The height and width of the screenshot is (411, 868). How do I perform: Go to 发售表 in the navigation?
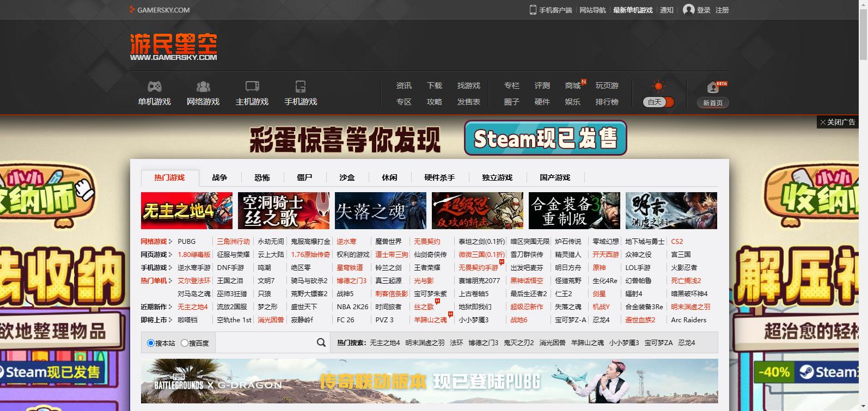click(x=469, y=102)
